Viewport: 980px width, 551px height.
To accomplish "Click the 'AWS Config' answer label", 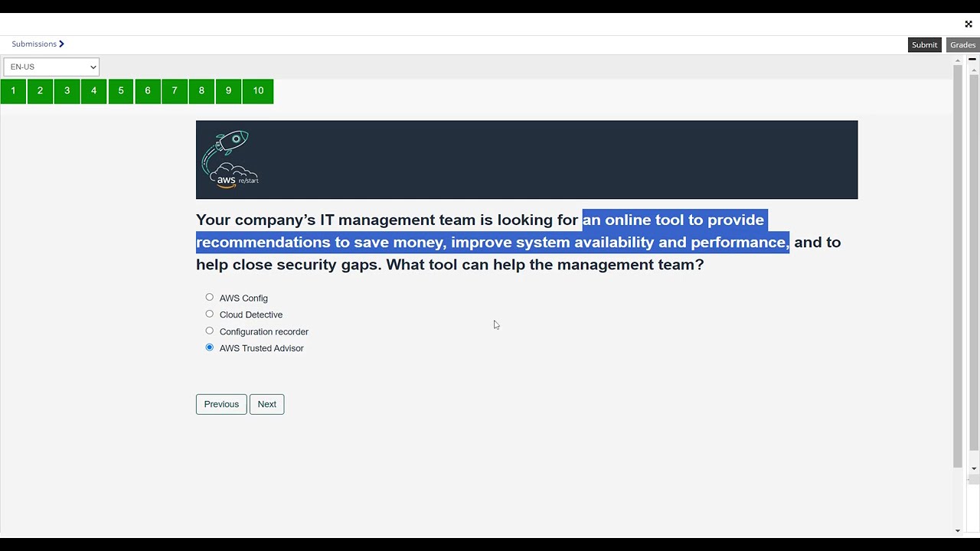I will click(243, 298).
